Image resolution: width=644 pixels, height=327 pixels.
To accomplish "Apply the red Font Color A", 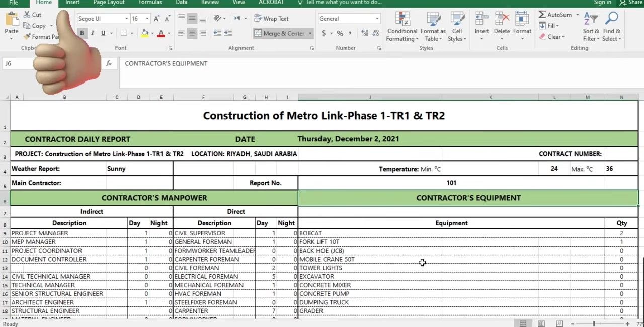I will pos(161,33).
